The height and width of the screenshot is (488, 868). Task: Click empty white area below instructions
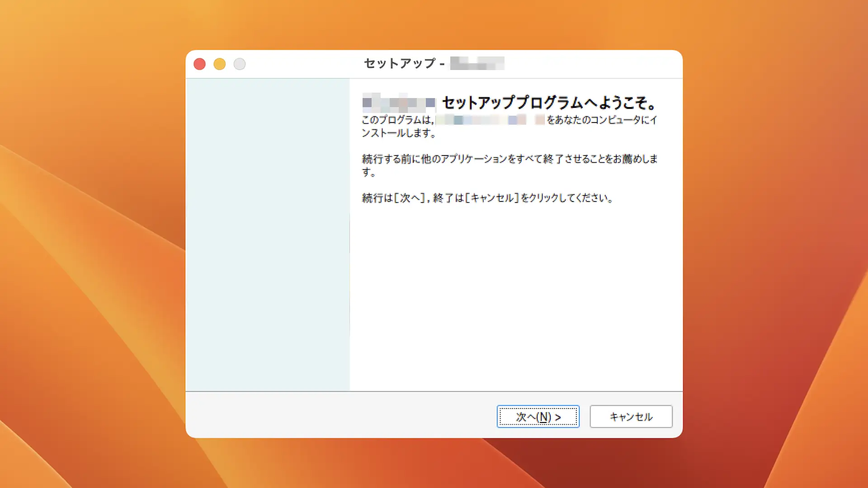pyautogui.click(x=515, y=294)
